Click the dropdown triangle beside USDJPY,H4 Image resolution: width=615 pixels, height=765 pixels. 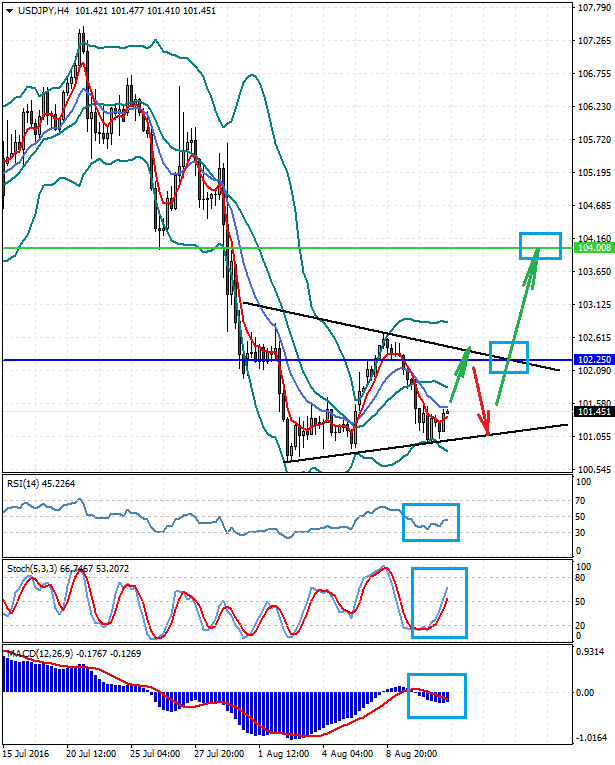9,10
